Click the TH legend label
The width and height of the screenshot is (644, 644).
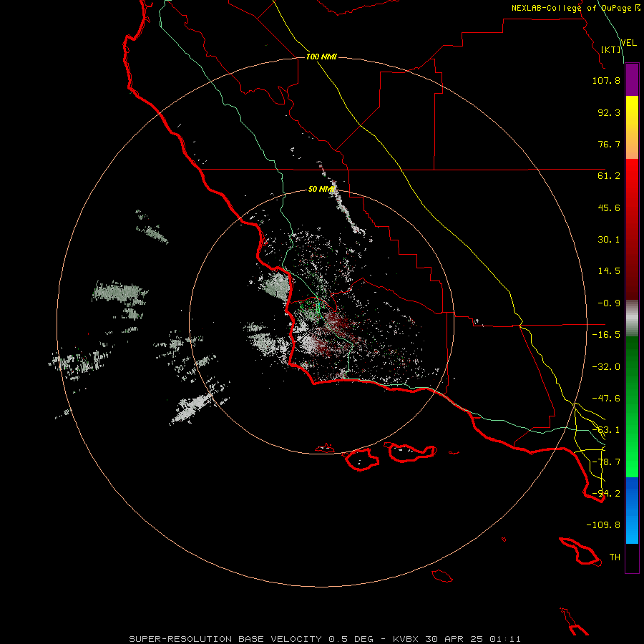tap(615, 557)
